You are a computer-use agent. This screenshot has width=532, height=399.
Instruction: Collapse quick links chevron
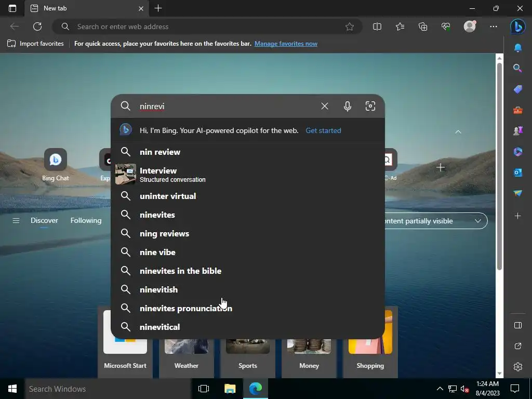point(458,131)
